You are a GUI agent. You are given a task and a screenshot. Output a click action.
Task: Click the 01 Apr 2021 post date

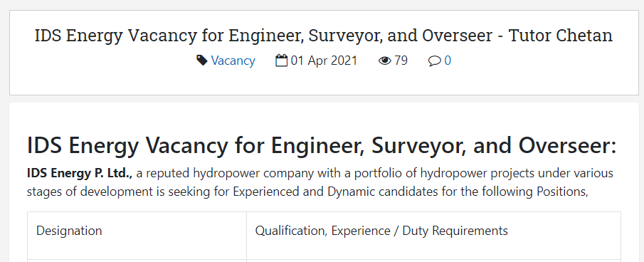(x=324, y=61)
